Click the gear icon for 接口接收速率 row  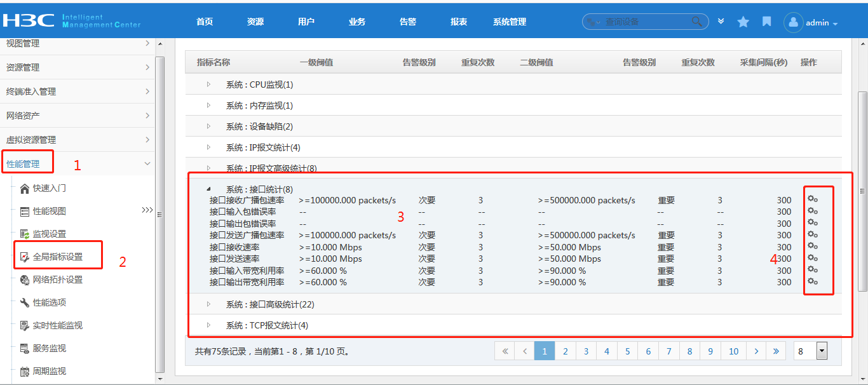[x=812, y=247]
